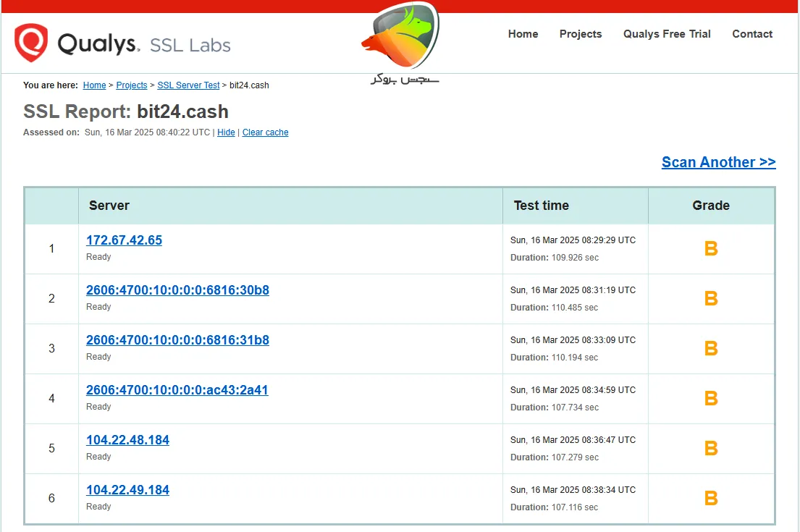Open the Projects navigation menu item
800x532 pixels.
coord(580,34)
